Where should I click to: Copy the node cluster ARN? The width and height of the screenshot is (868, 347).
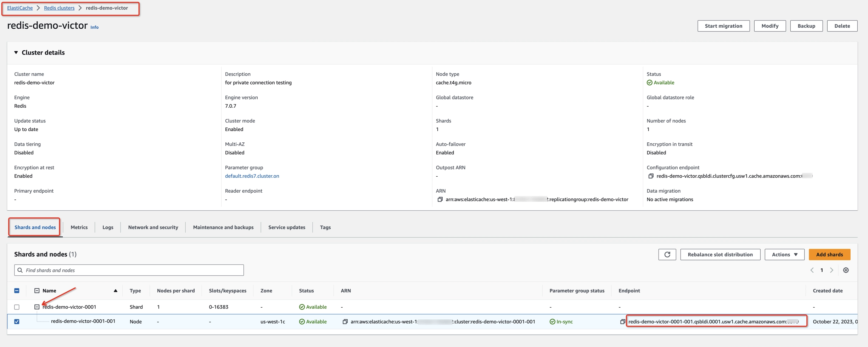coord(345,322)
